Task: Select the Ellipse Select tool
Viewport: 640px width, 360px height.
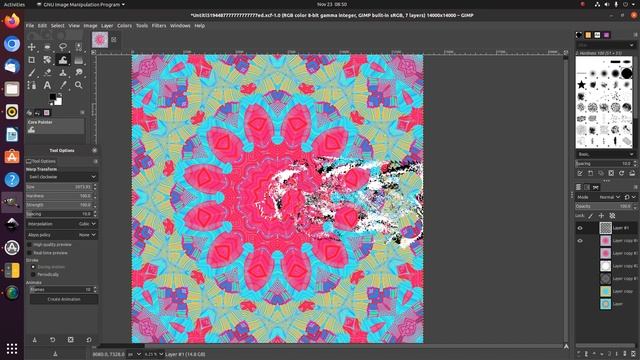Action: (x=47, y=47)
